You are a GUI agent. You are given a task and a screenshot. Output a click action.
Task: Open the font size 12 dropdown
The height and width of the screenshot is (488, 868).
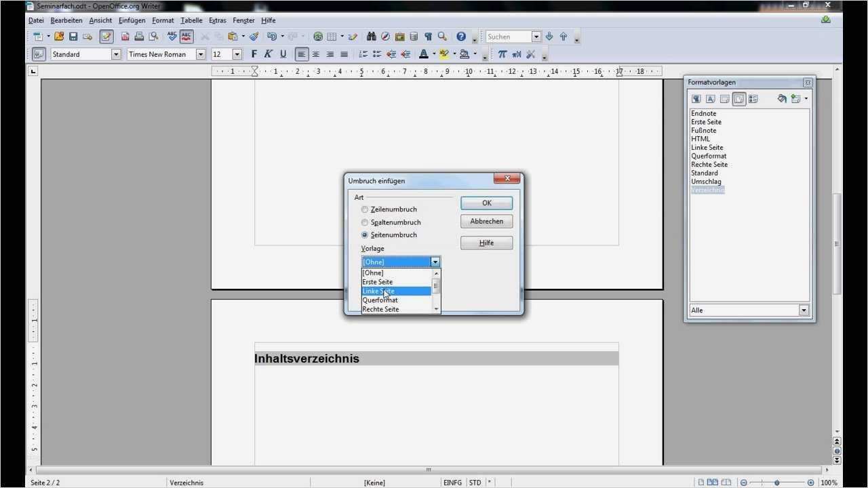coord(237,54)
